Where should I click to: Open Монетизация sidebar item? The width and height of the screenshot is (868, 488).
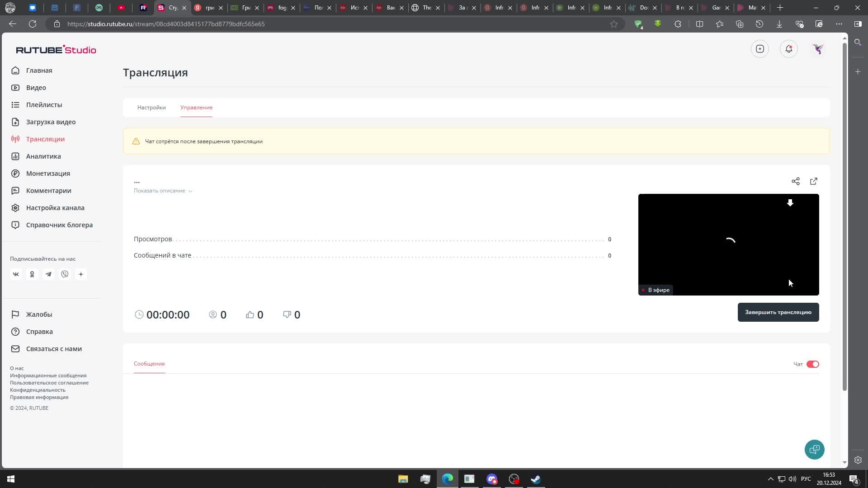[x=48, y=174]
